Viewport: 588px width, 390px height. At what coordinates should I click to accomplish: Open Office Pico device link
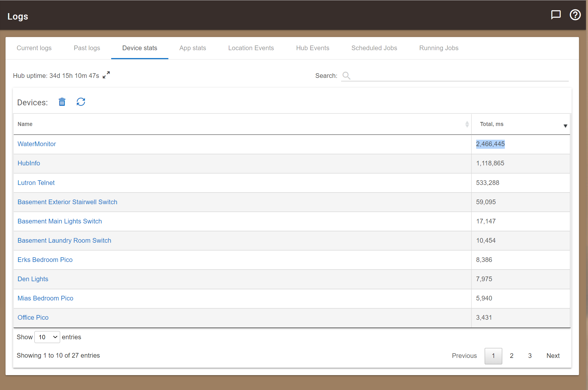[33, 318]
